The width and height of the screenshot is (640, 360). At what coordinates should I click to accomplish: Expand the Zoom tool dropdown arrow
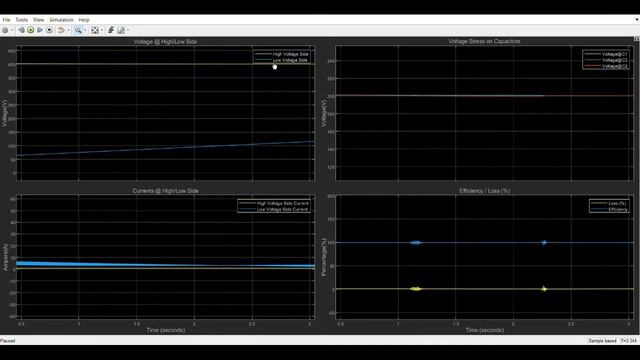[x=84, y=30]
